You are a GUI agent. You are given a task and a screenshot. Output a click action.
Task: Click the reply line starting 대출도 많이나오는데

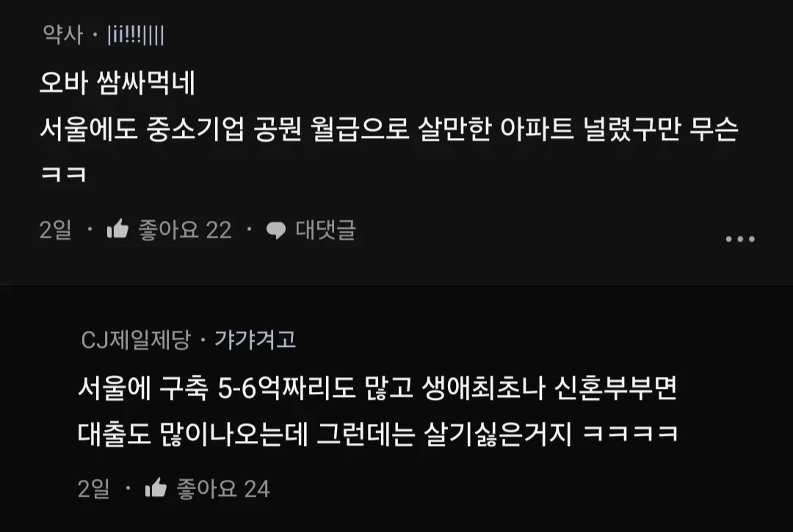[378, 434]
